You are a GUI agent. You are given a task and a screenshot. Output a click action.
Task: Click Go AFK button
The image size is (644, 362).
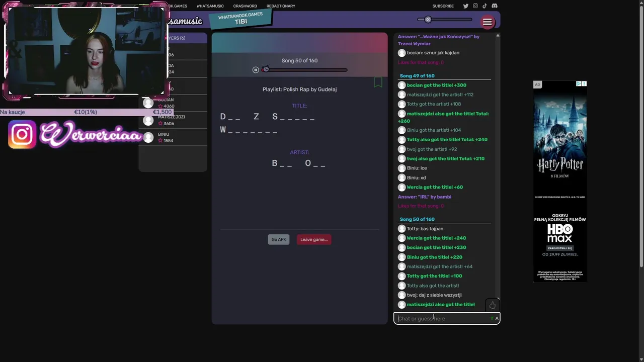click(279, 239)
